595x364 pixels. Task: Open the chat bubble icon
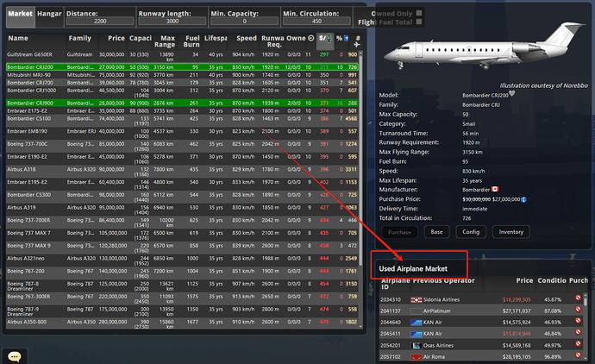[x=15, y=356]
